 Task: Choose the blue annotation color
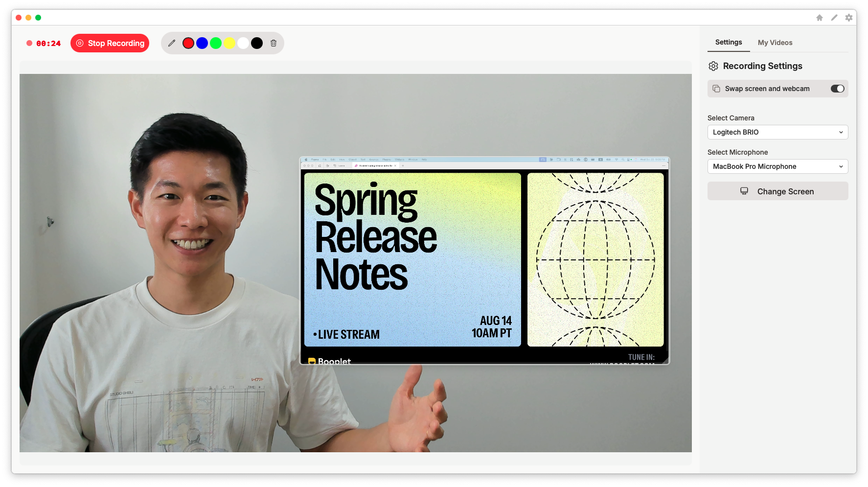pos(202,43)
